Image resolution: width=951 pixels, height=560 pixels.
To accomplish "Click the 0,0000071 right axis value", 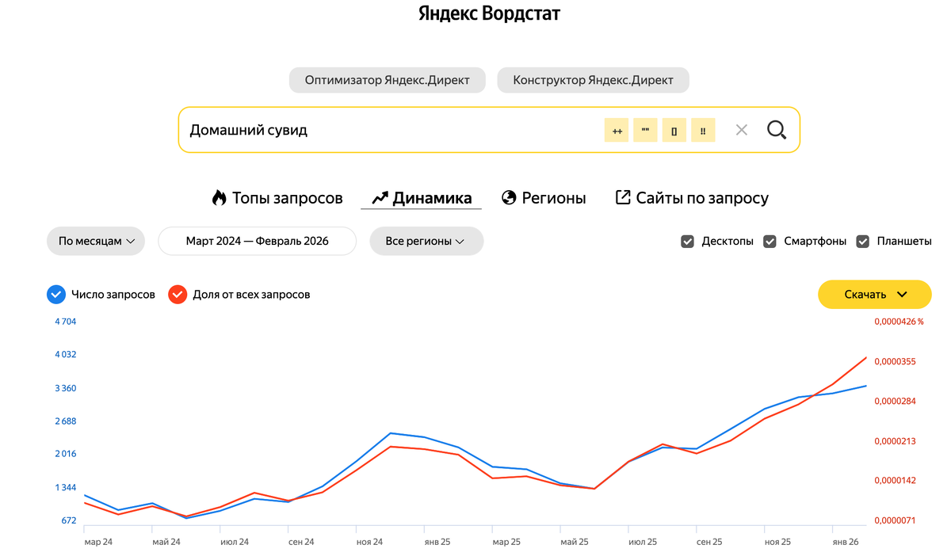I will point(895,521).
